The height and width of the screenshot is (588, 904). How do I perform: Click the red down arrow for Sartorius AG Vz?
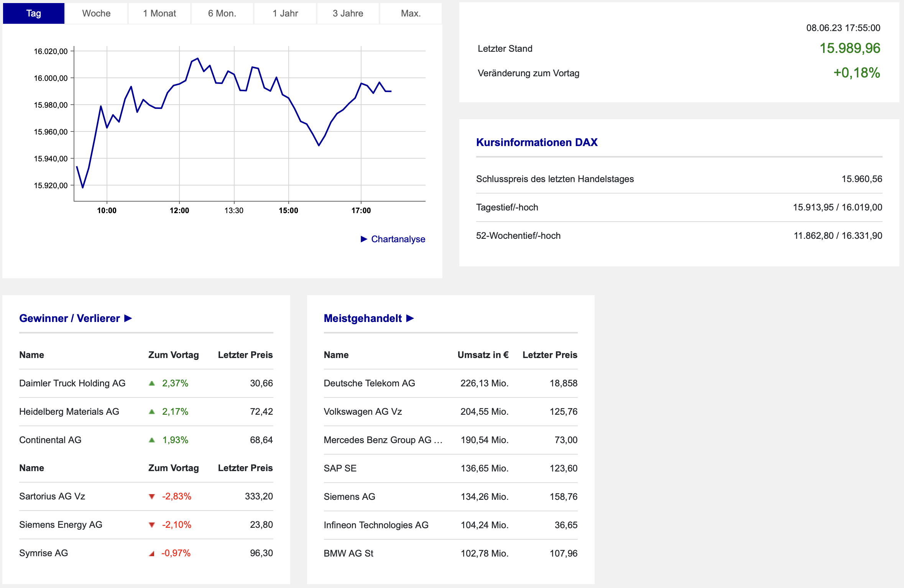click(x=152, y=497)
